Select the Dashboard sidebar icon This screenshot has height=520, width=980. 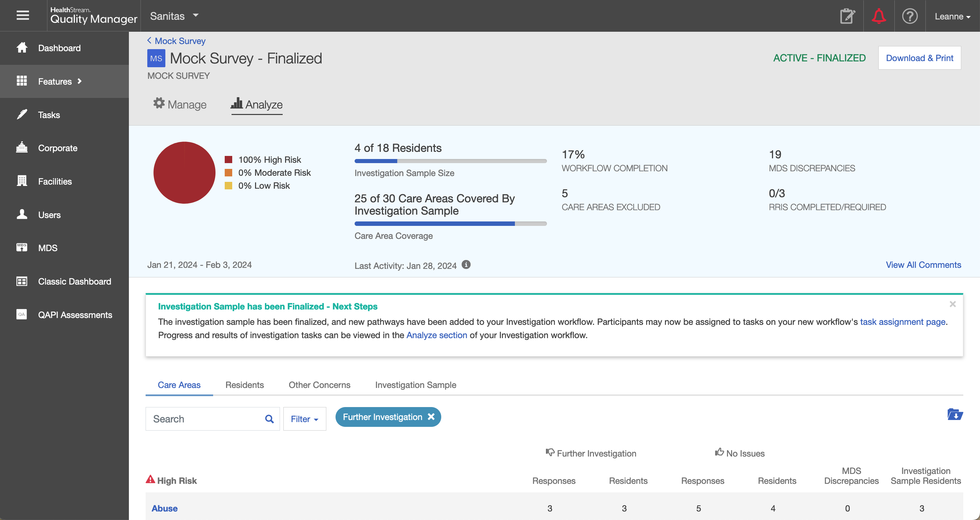pyautogui.click(x=23, y=48)
